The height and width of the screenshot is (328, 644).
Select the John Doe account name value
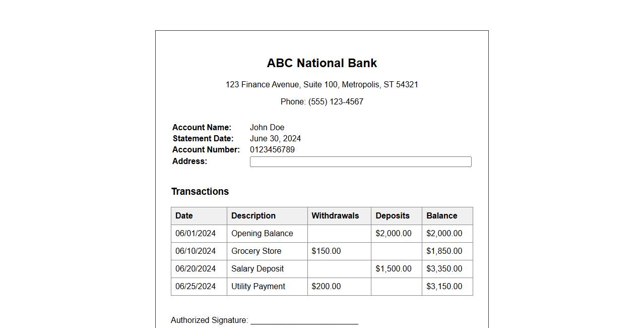(267, 127)
